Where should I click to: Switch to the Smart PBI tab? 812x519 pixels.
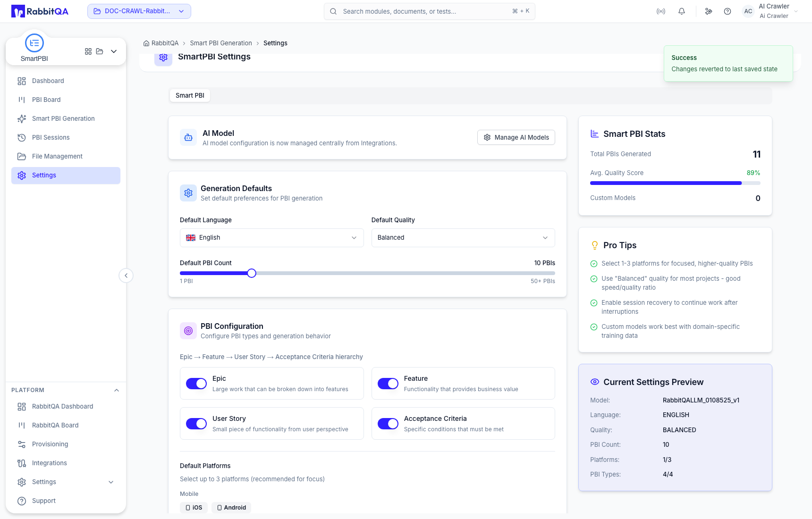190,95
